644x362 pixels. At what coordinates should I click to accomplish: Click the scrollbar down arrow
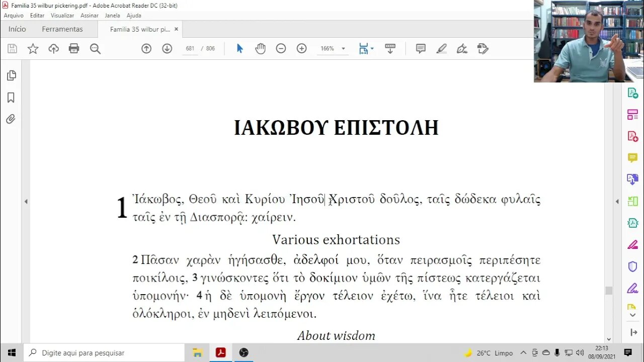pos(609,339)
